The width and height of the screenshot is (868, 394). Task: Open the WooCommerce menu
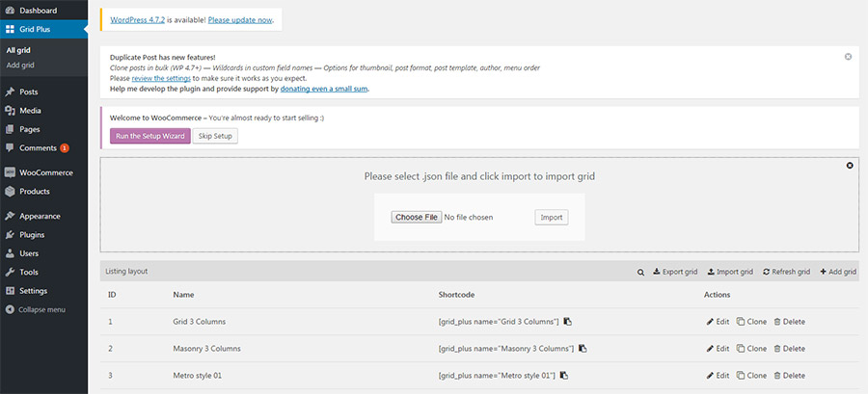tap(46, 172)
